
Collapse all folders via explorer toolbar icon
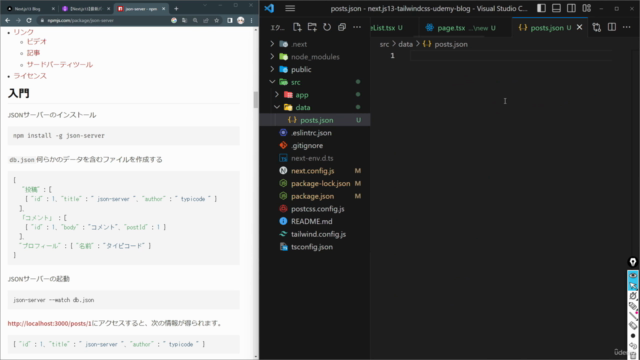point(342,27)
